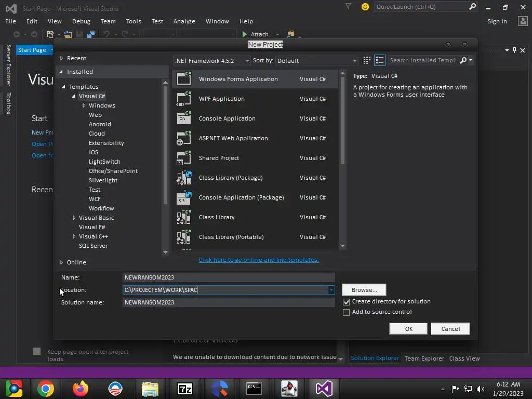Select the Console Application (Package) icon
The width and height of the screenshot is (532, 399).
click(183, 197)
